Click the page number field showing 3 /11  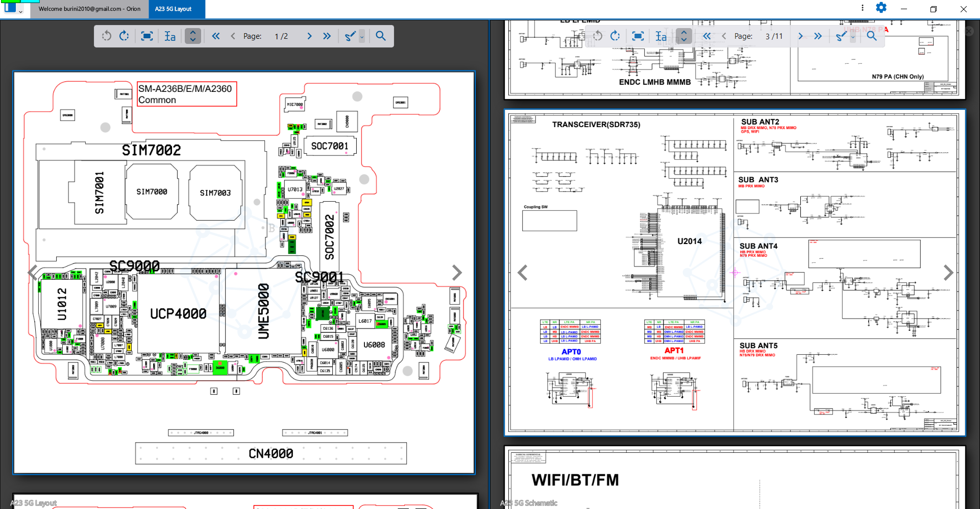coord(774,36)
